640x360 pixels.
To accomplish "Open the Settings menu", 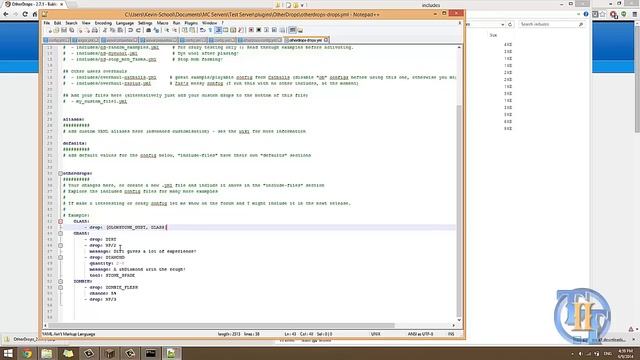I will coord(145,23).
